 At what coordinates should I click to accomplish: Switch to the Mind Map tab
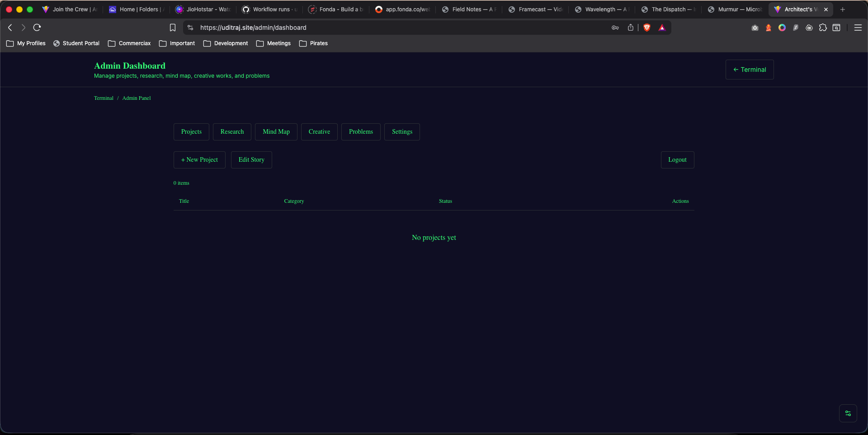pyautogui.click(x=276, y=132)
